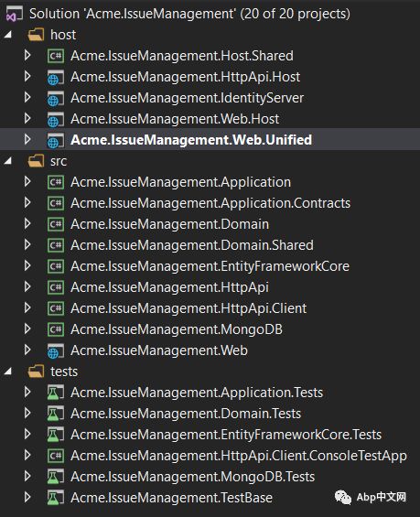
Task: Click the host folder icon
Action: (36, 35)
